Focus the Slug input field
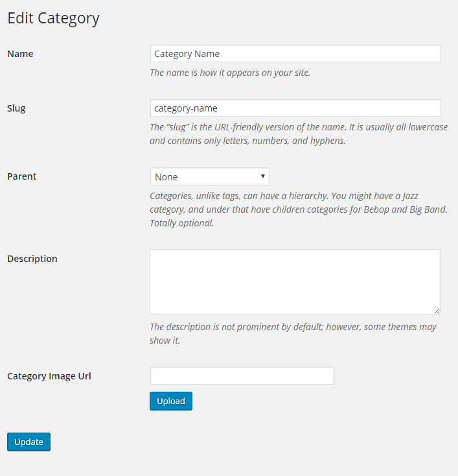 (x=295, y=108)
